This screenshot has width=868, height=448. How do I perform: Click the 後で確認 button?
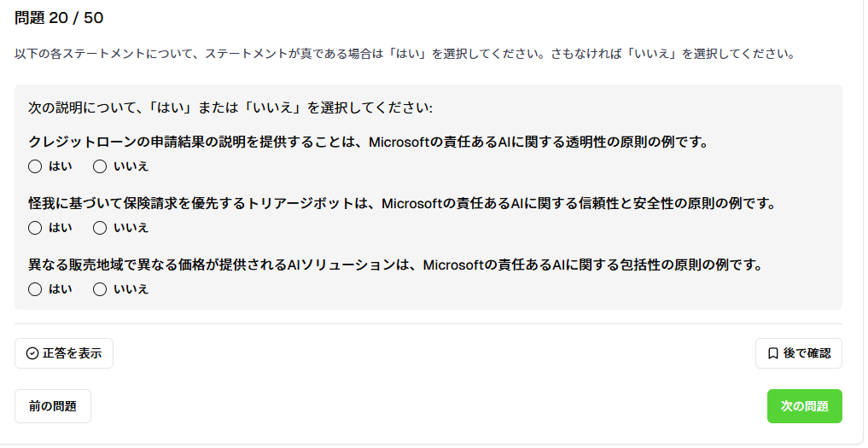point(798,353)
